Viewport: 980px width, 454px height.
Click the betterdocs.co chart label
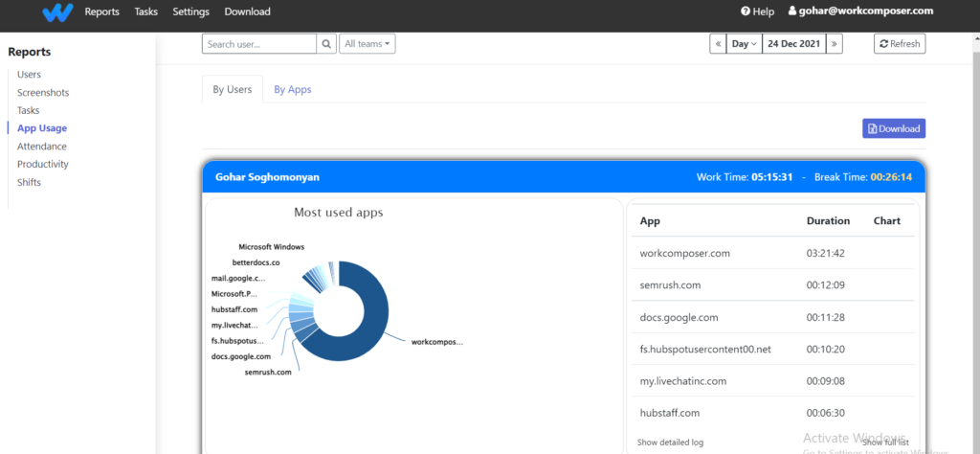point(256,262)
